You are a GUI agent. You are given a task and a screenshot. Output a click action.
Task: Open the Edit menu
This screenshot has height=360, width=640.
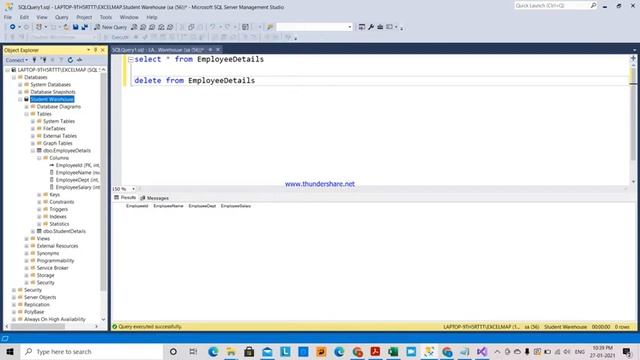pos(24,17)
